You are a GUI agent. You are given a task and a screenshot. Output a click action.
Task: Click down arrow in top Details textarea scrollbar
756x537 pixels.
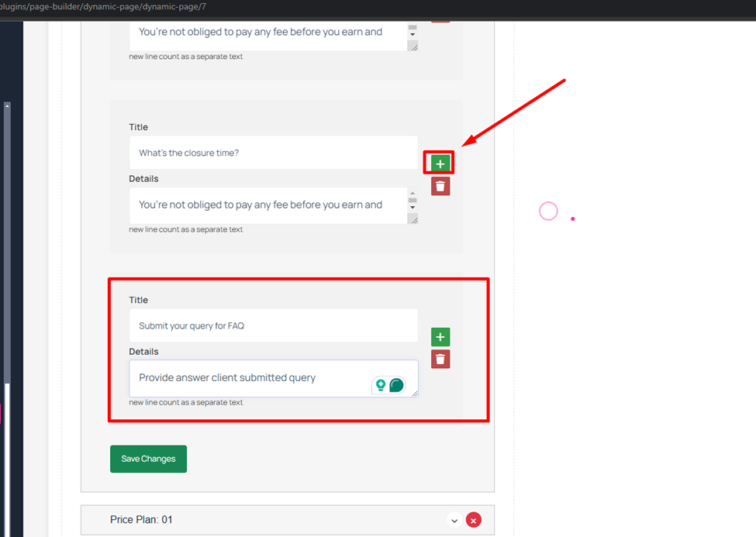coord(413,34)
